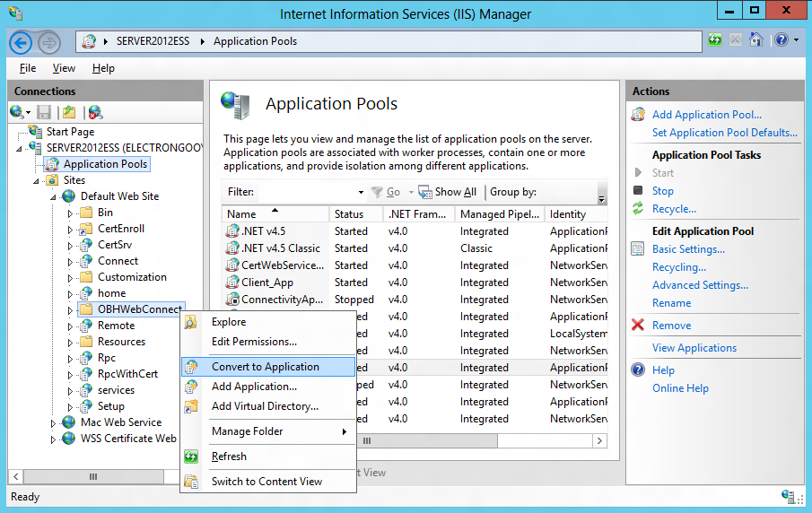Open the Help menu in menu bar
Viewport: 812px width, 513px height.
click(103, 68)
